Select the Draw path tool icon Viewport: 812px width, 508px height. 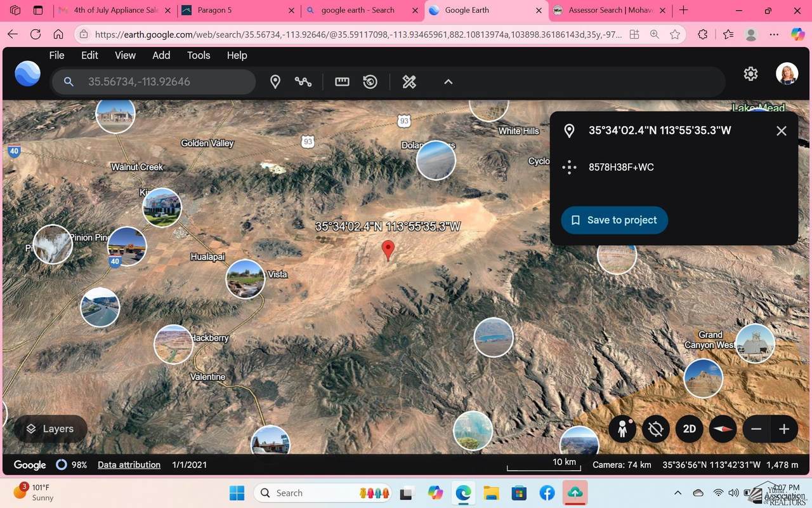click(303, 81)
